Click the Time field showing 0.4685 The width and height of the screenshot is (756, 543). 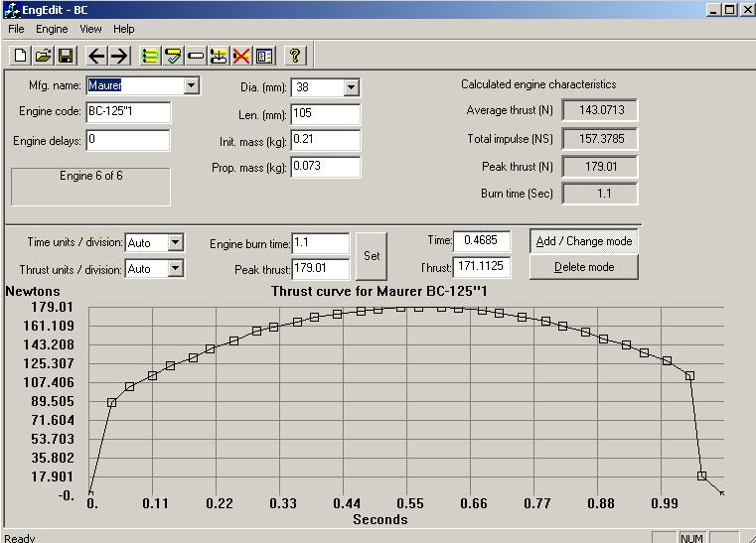click(482, 240)
